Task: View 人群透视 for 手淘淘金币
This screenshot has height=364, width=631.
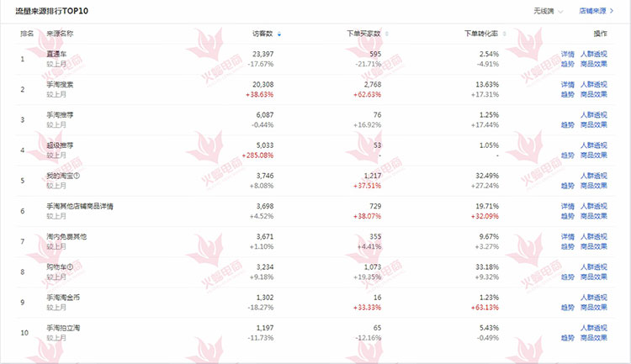Action: pos(594,298)
